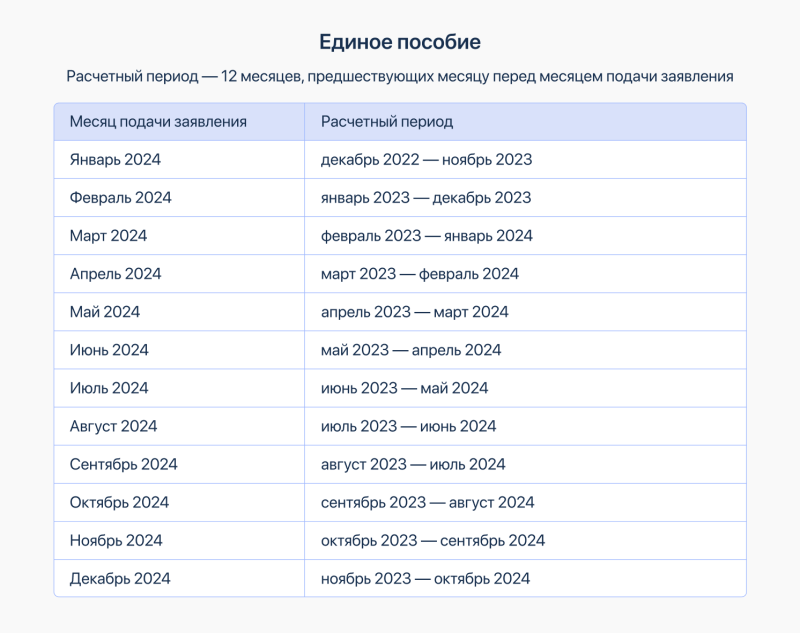The image size is (800, 633).
Task: Select period "январь 2023 — декабрь 2023"
Action: click(x=426, y=198)
